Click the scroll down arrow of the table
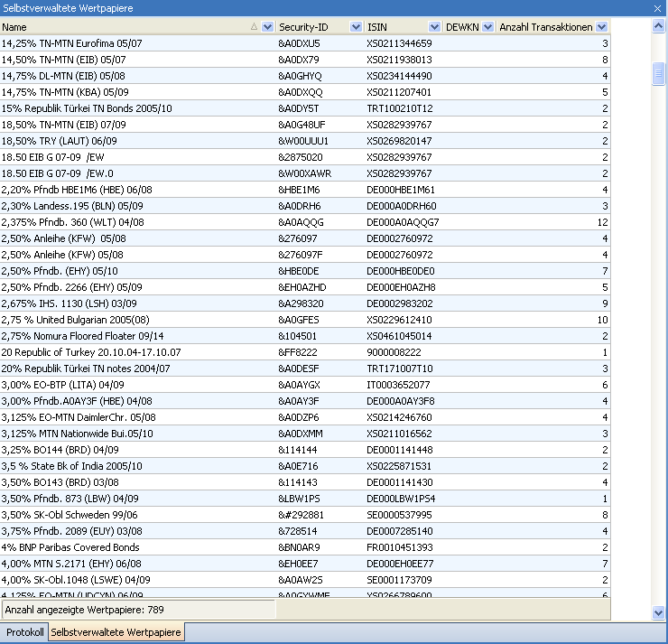Image resolution: width=668 pixels, height=644 pixels. [x=659, y=612]
